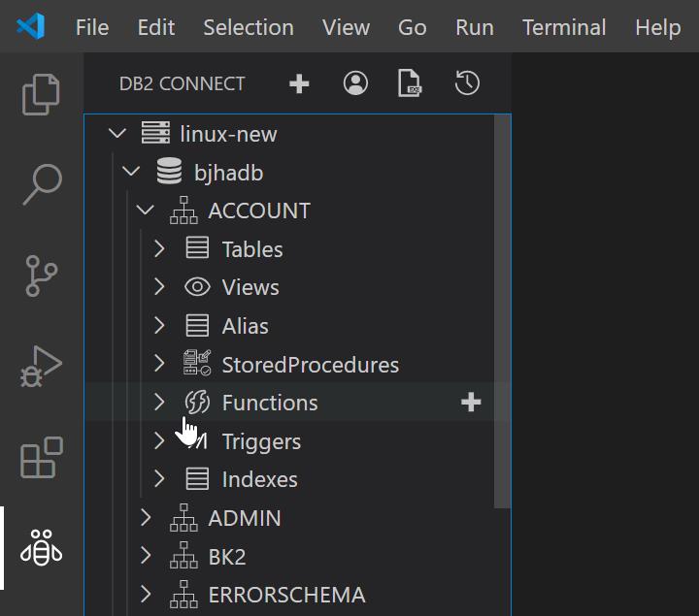Collapse the bjhadb database node

pyautogui.click(x=131, y=171)
